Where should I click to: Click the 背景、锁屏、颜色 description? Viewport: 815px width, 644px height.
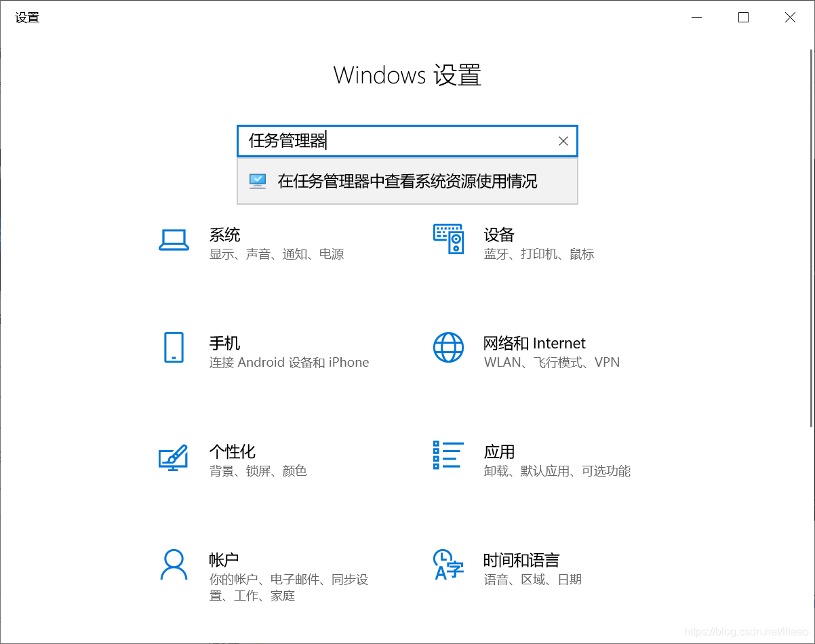pos(258,470)
